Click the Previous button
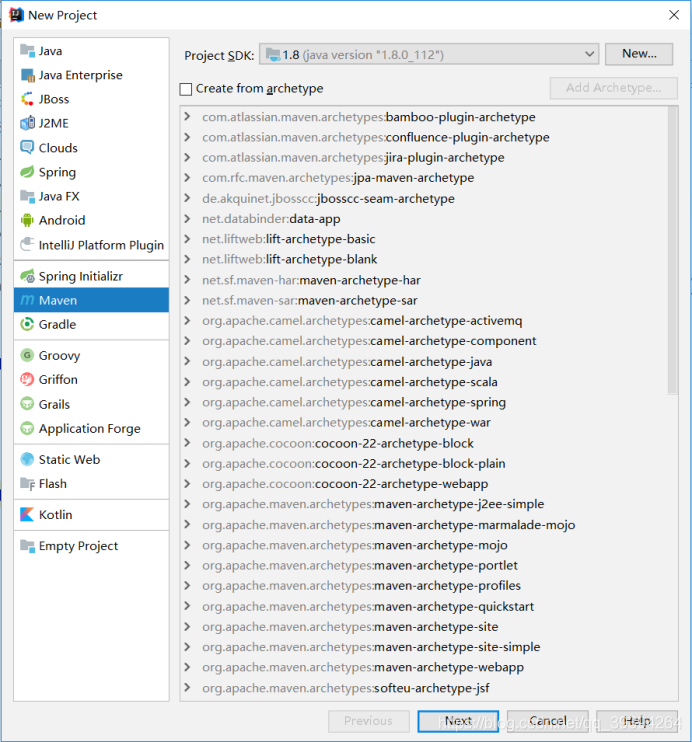692x742 pixels. (368, 721)
